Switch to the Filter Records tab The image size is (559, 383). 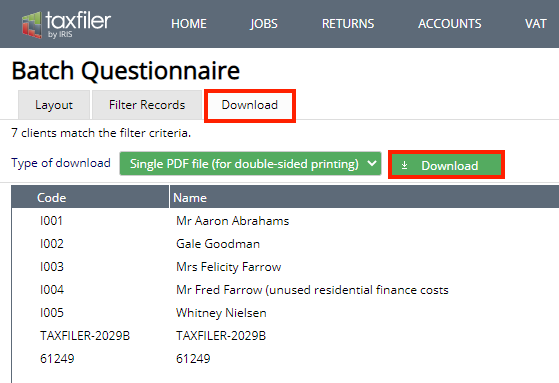(x=147, y=105)
